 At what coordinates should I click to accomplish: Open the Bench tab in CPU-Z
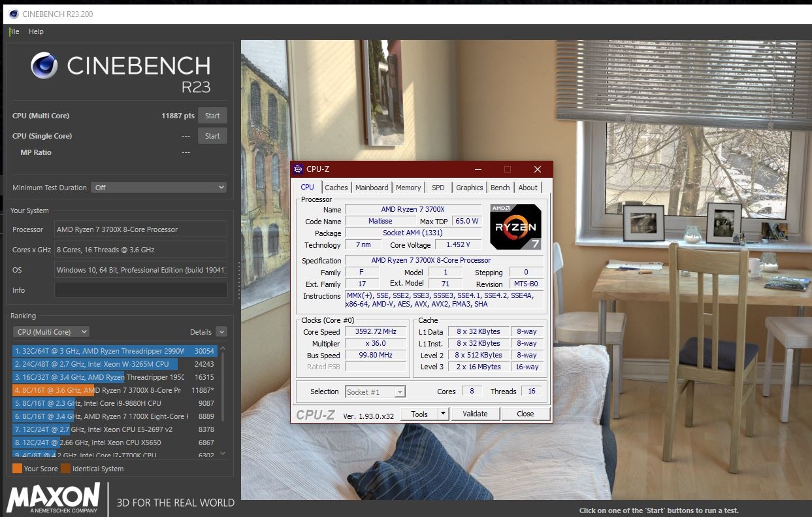pos(500,187)
